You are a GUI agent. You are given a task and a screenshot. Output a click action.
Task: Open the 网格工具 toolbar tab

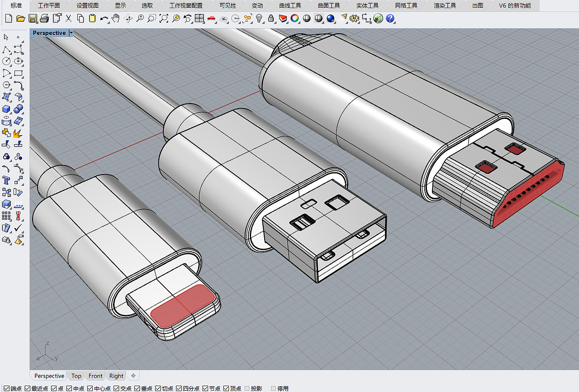tap(406, 5)
